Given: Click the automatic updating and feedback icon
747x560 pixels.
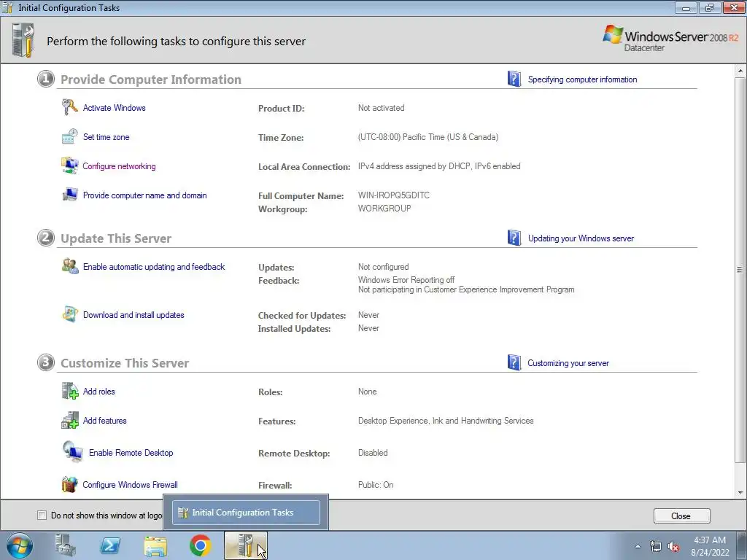Looking at the screenshot, I should pos(69,267).
